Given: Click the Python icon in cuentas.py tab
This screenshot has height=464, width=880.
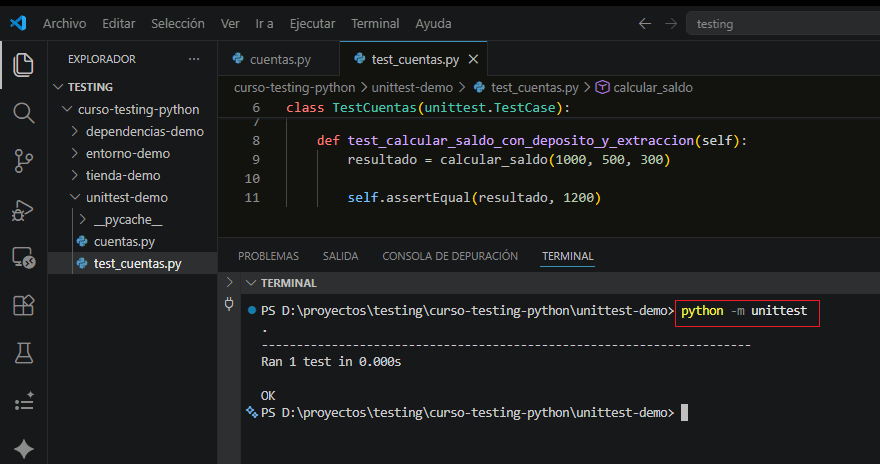Looking at the screenshot, I should [x=238, y=58].
